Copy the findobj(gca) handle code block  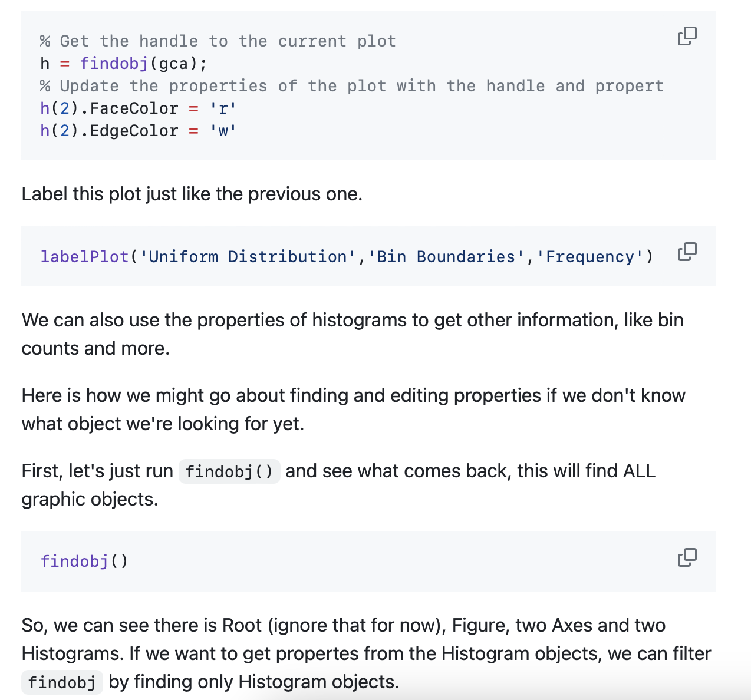687,37
